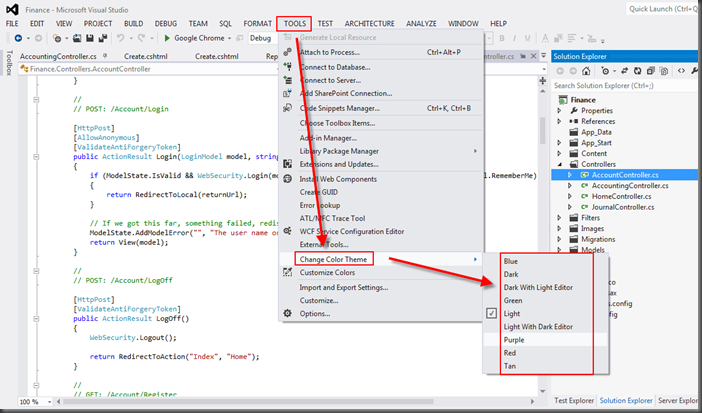Click the editor horizontal scrollbar thumb
702x413 pixels.
(x=248, y=402)
